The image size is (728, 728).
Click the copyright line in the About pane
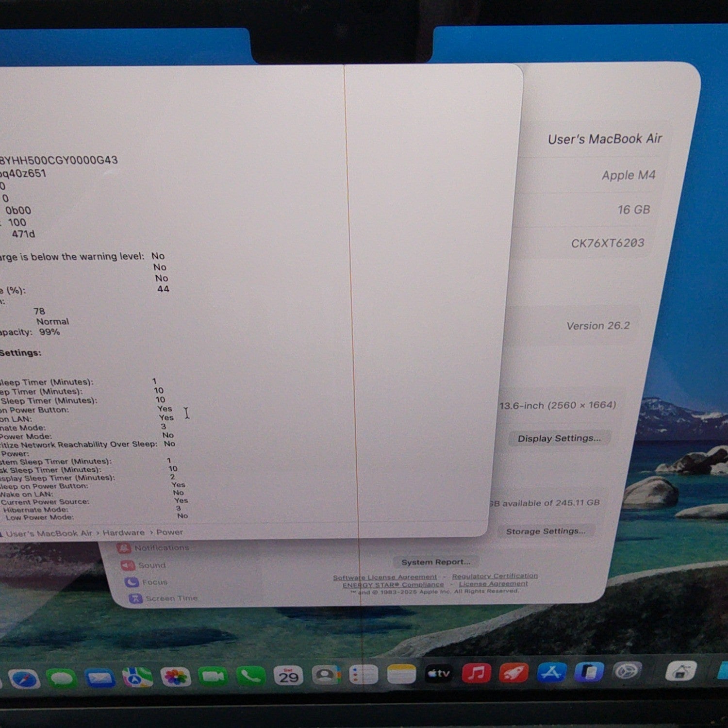coord(434,592)
